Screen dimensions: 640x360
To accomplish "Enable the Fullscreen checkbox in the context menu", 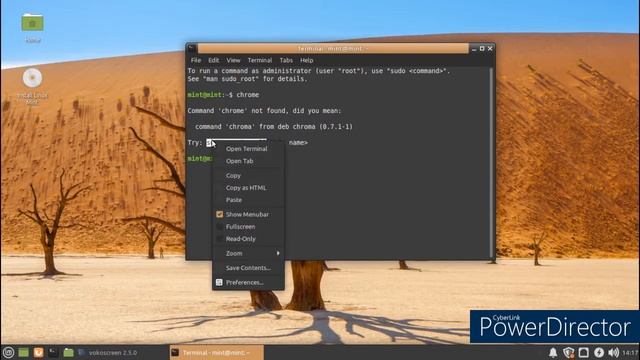I will tap(220, 227).
